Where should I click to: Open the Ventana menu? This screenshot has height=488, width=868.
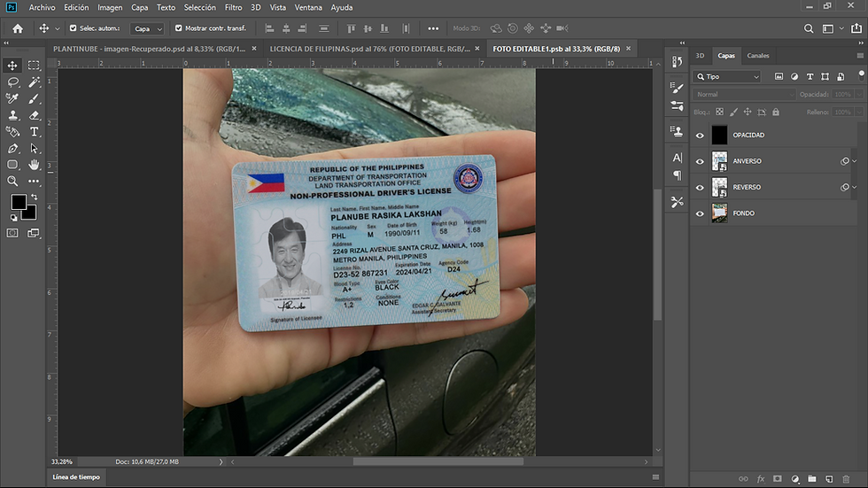(x=308, y=7)
